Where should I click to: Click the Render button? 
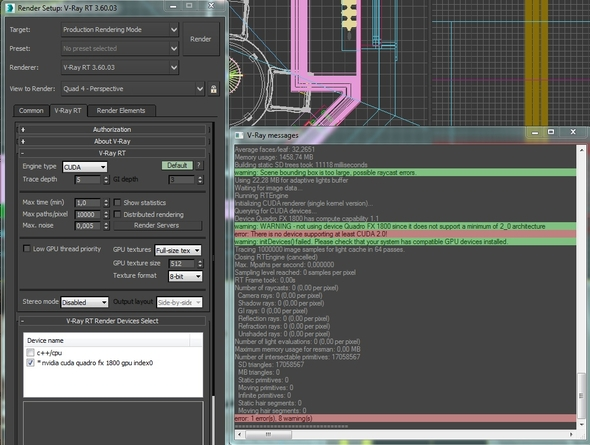[x=201, y=39]
